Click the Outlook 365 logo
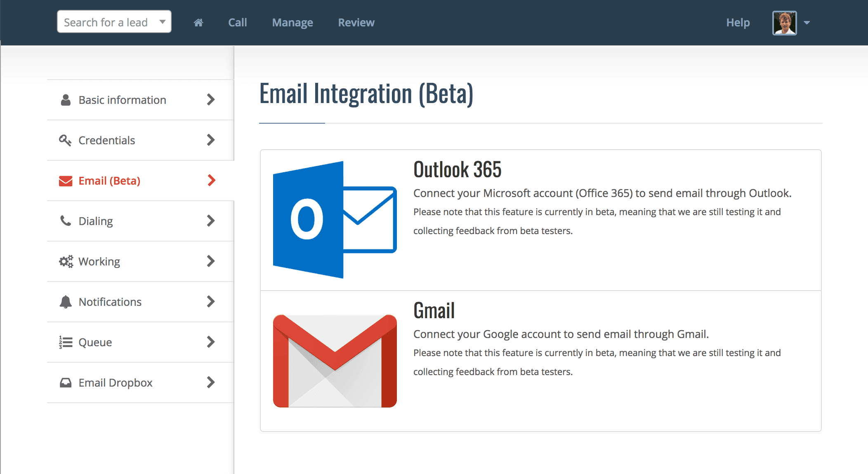Viewport: 868px width, 474px height. click(x=335, y=220)
